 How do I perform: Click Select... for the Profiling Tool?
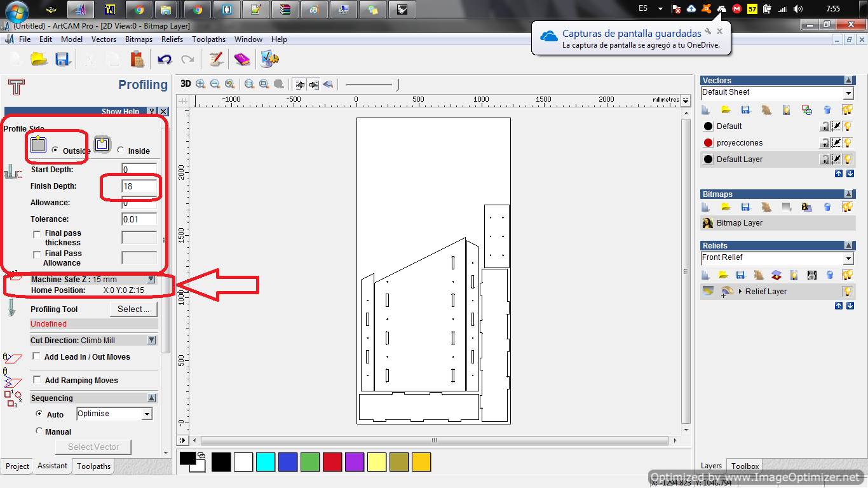click(133, 309)
